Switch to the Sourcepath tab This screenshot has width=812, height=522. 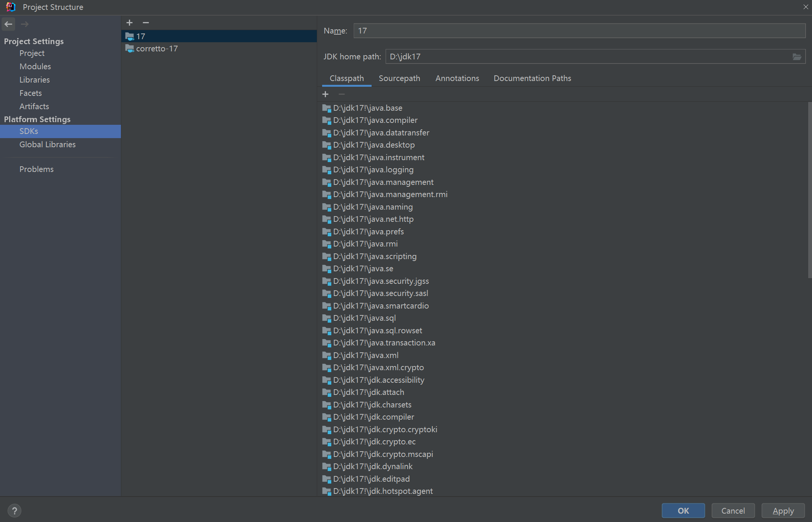tap(399, 78)
